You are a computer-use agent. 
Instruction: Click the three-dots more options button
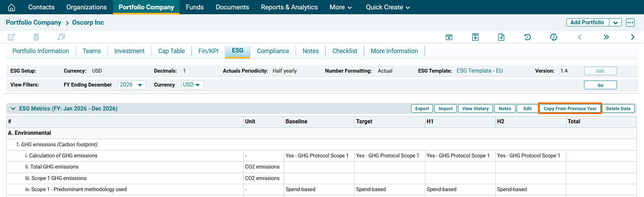tap(630, 23)
